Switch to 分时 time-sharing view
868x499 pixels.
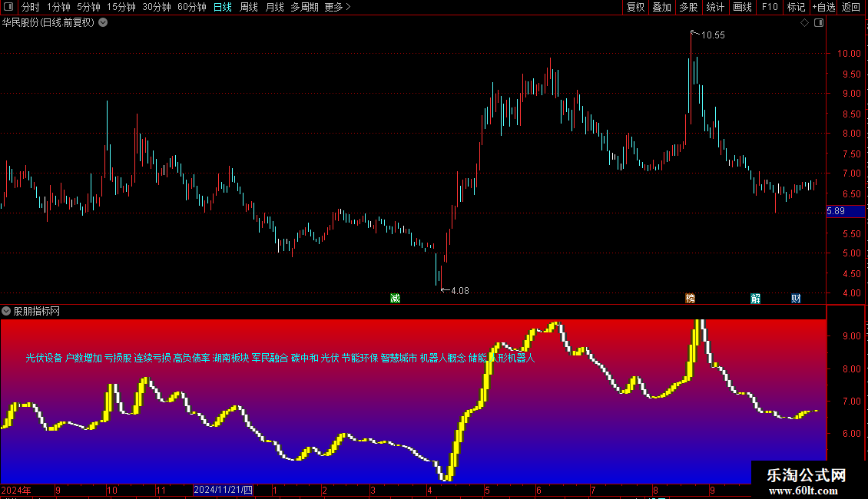31,7
